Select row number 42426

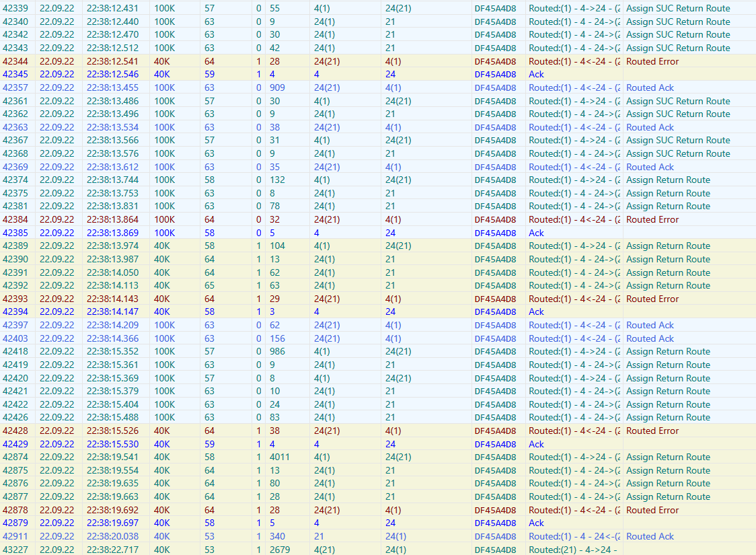[15, 417]
